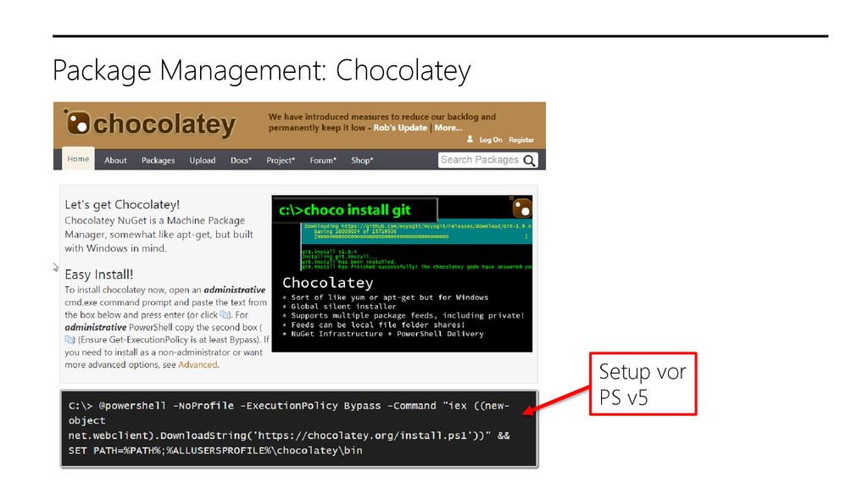This screenshot has height=488, width=868.
Task: Open the Upload menu item
Action: pos(203,160)
